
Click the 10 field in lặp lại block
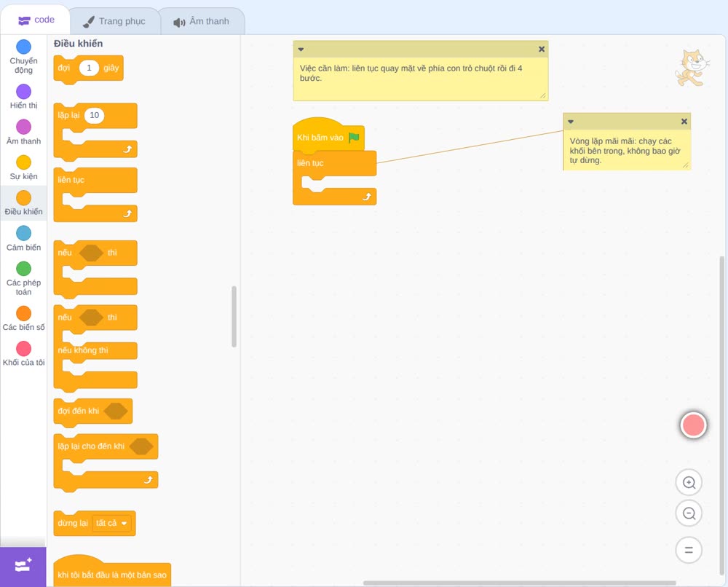[x=94, y=115]
